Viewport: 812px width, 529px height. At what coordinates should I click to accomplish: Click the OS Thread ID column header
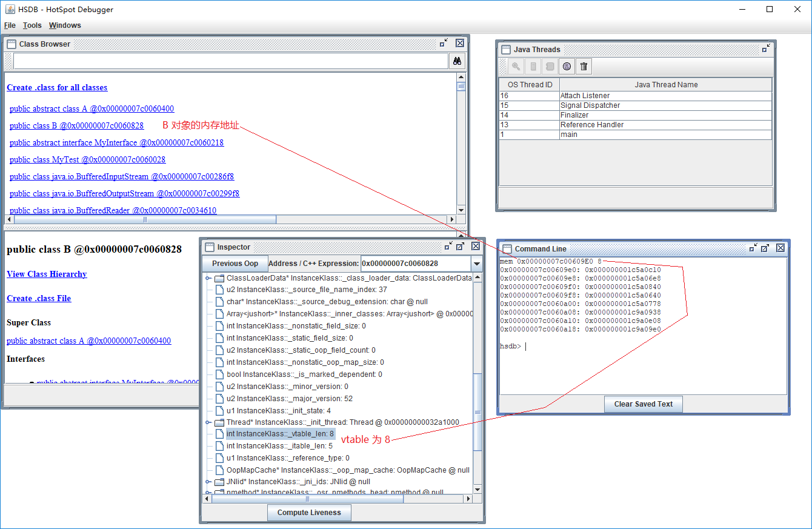(530, 85)
